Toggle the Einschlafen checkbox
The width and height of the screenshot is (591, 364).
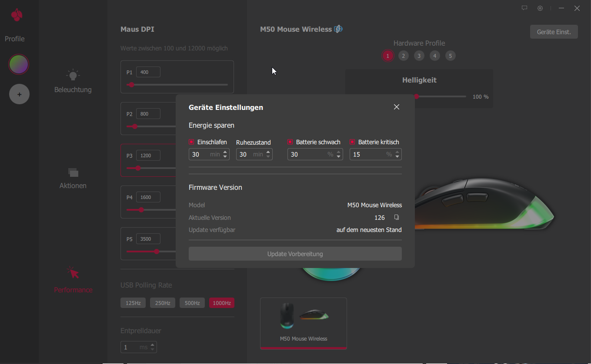click(191, 142)
